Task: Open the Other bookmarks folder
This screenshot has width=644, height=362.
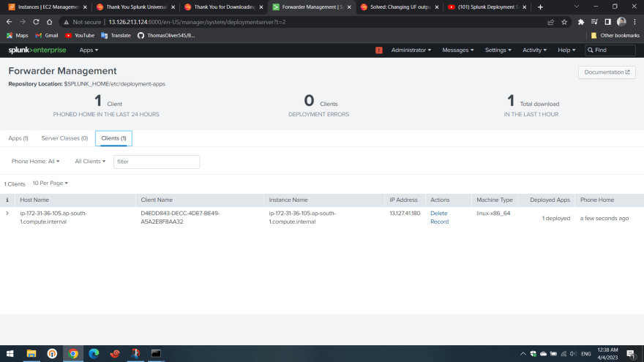Action: 615,35
